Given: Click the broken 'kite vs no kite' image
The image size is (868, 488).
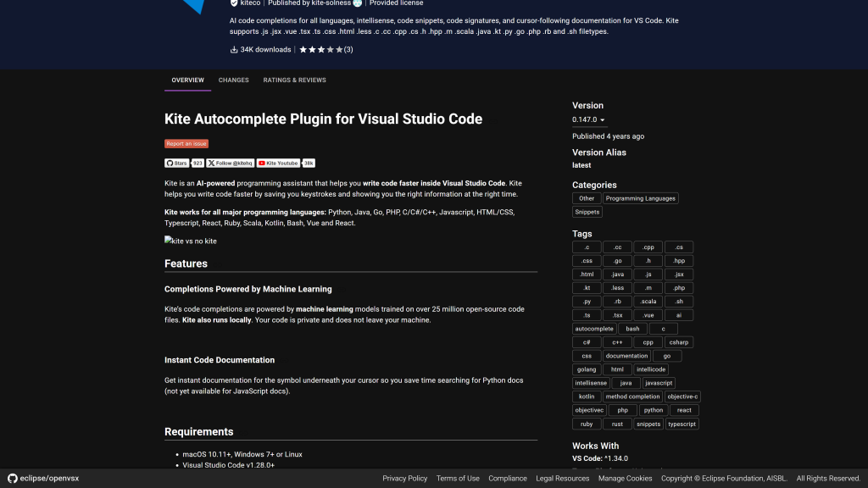Looking at the screenshot, I should 191,241.
